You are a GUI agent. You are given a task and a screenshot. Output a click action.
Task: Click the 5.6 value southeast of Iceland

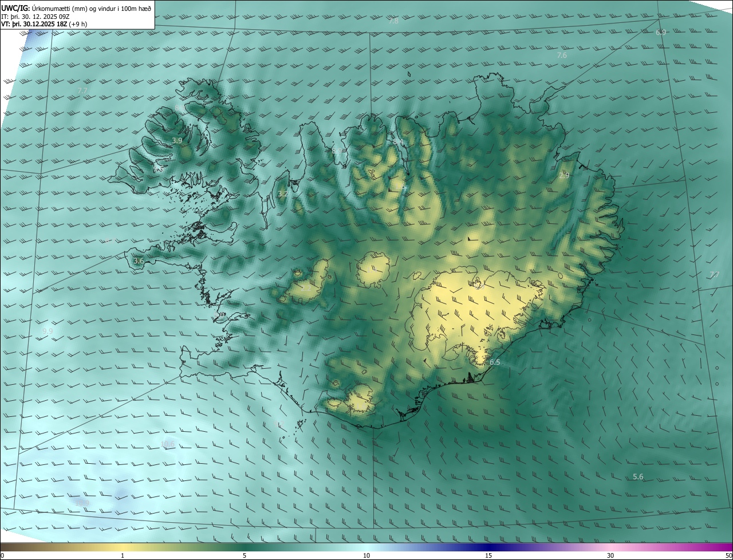pos(638,477)
